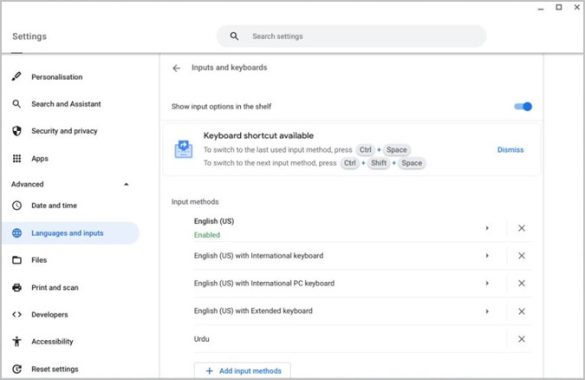Viewport: 585px width, 380px height.
Task: Remove the Urdu input method
Action: tap(522, 339)
